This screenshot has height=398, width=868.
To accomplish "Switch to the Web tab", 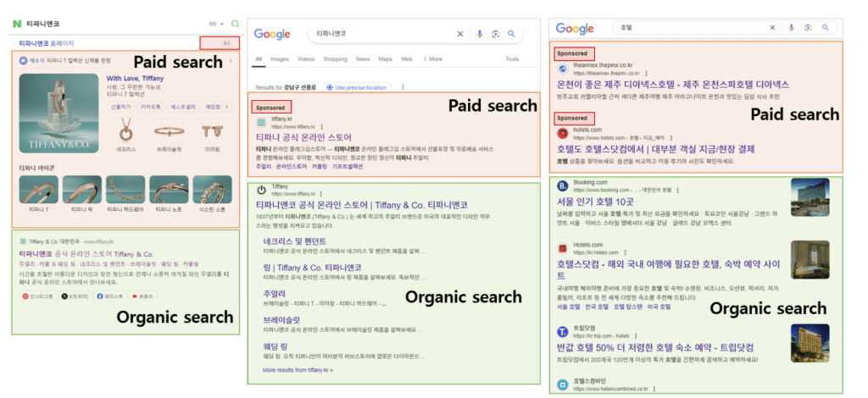I will 406,58.
